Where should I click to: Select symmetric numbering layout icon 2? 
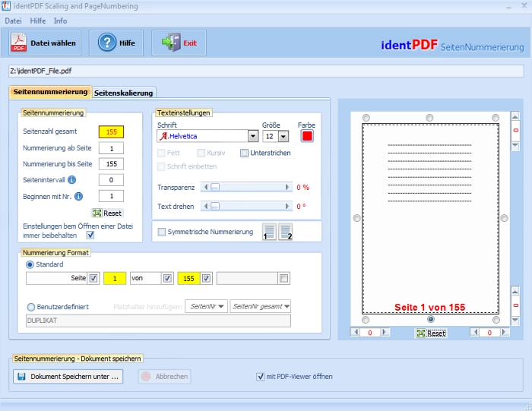click(285, 232)
